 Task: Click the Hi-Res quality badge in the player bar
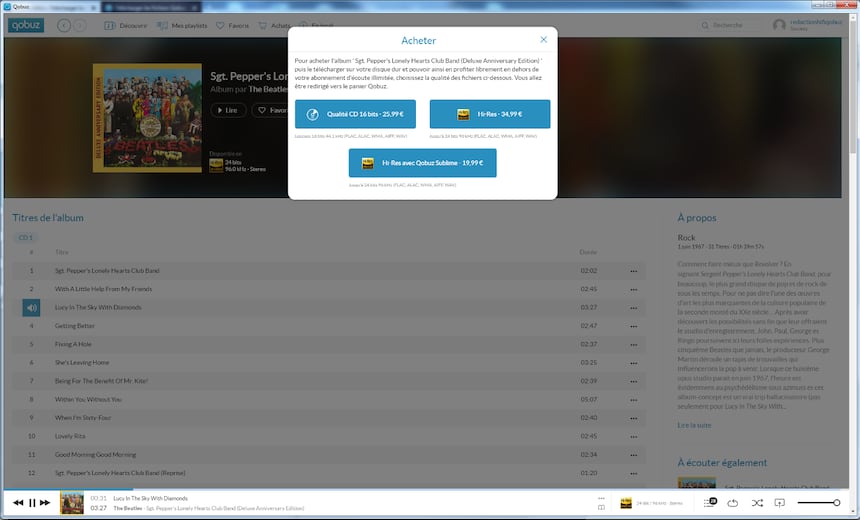(626, 503)
